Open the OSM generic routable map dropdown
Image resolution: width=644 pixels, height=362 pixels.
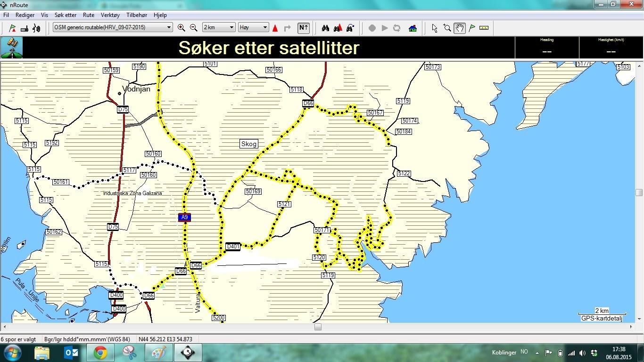113,27
